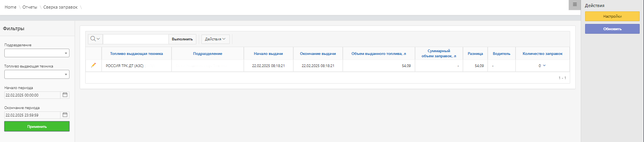Open the search column selector magnifier icon

pos(95,39)
